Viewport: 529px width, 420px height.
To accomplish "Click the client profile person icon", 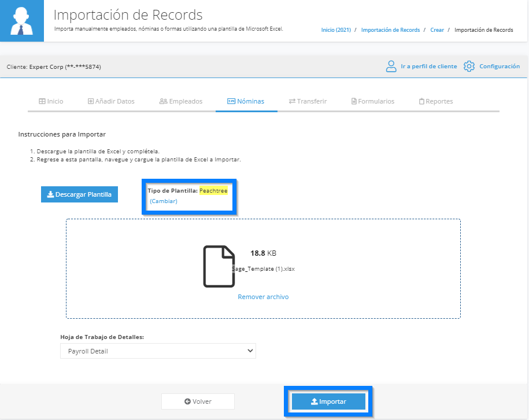I will (391, 66).
